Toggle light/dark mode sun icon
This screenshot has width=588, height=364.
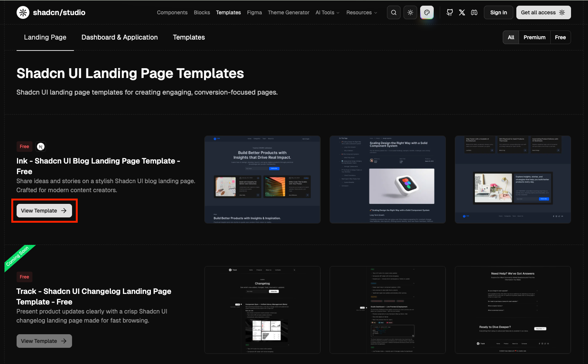pyautogui.click(x=410, y=12)
